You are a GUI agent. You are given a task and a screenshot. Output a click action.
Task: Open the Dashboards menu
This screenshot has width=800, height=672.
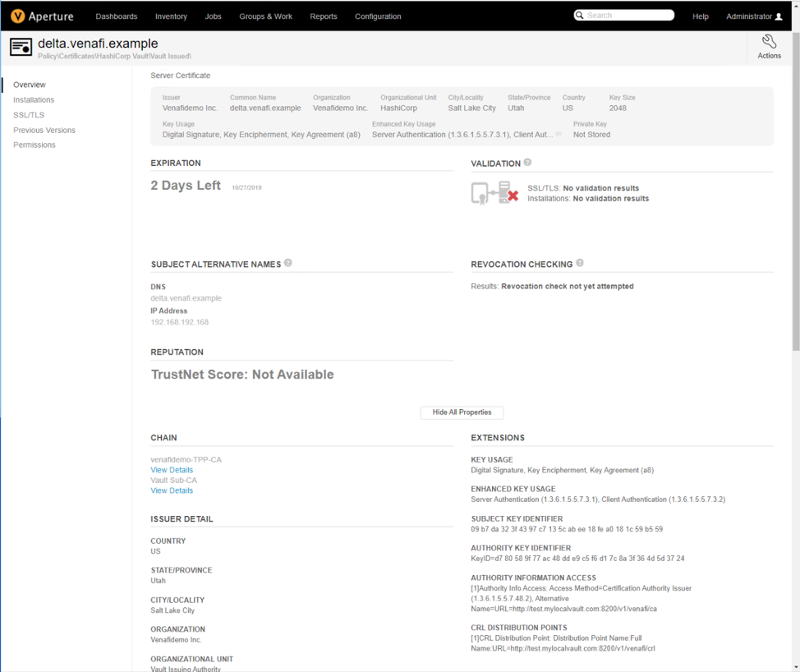click(x=117, y=16)
